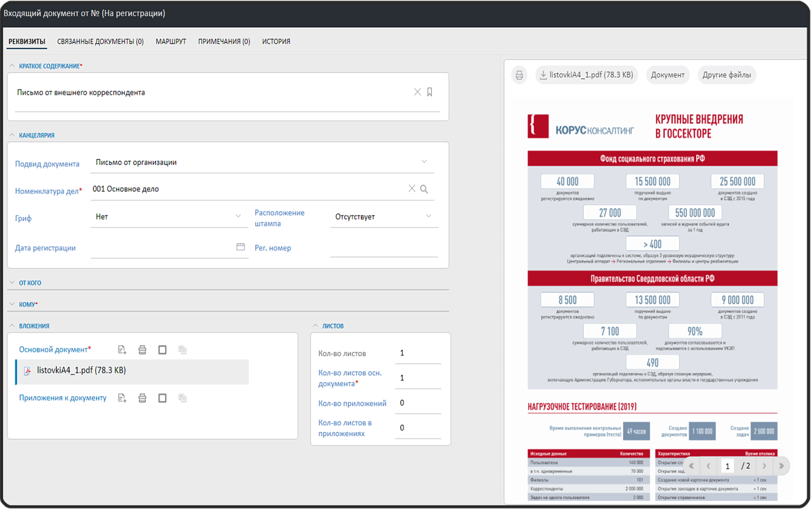
Task: Open the calendar for Дата регистрации
Action: (240, 247)
